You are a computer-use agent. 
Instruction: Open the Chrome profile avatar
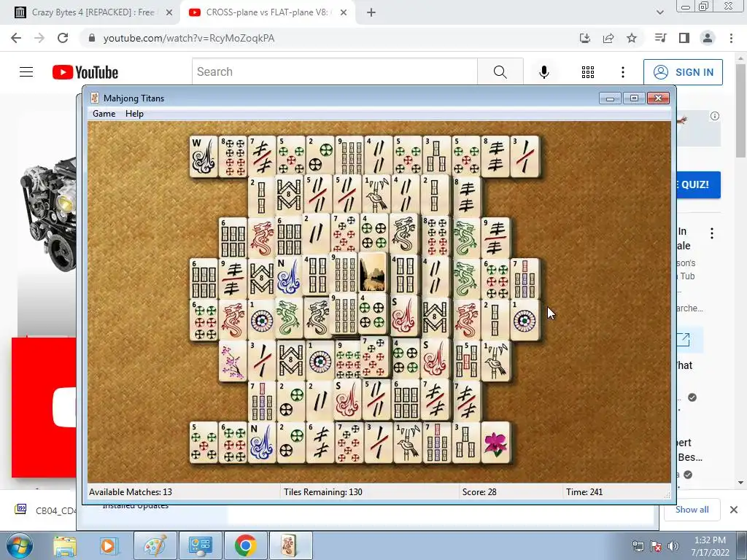click(708, 38)
